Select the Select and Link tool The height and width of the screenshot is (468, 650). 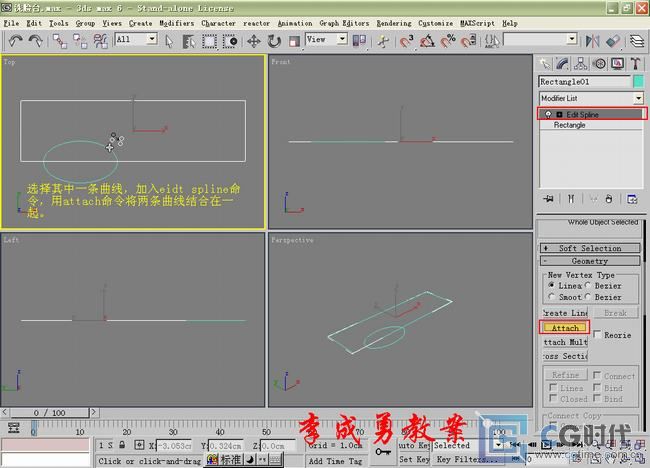[60, 41]
